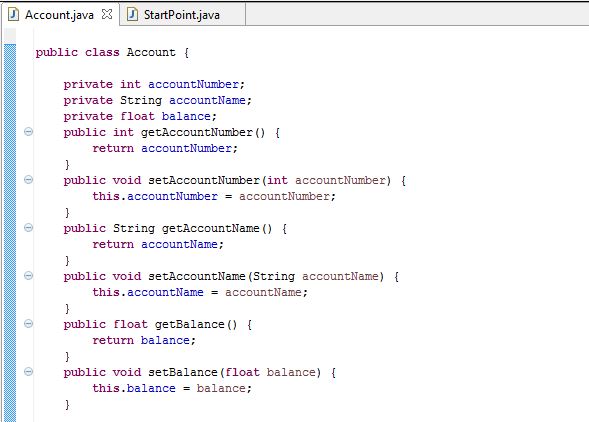
Task: Click 'return accountNumber;' statement
Action: [x=165, y=148]
